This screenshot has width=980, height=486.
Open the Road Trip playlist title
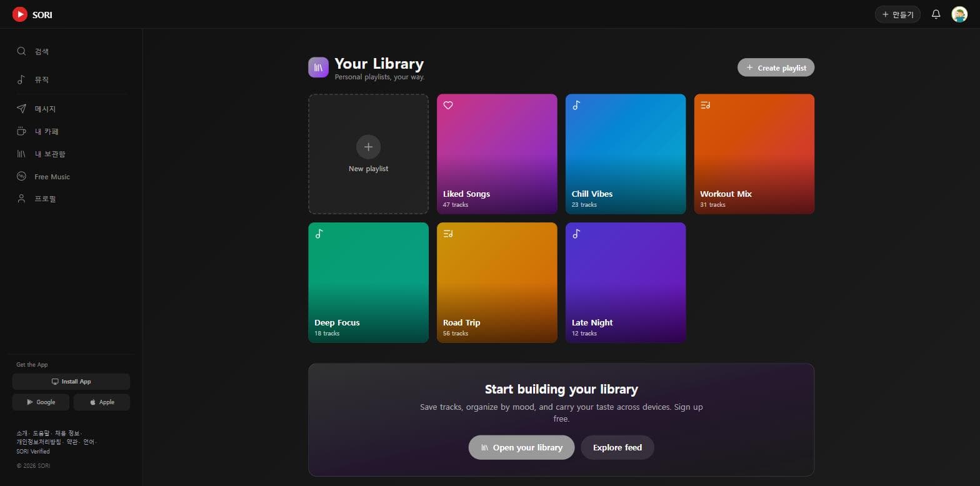point(461,322)
